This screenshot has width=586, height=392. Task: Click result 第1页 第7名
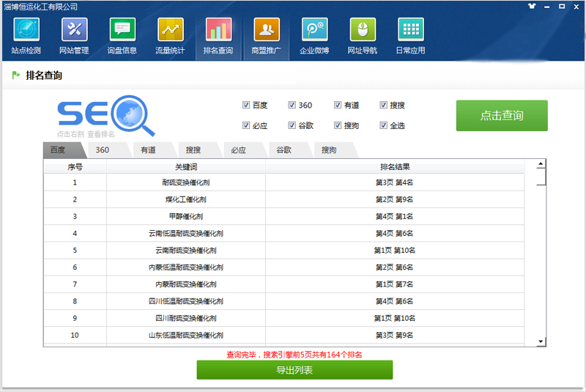click(x=395, y=284)
